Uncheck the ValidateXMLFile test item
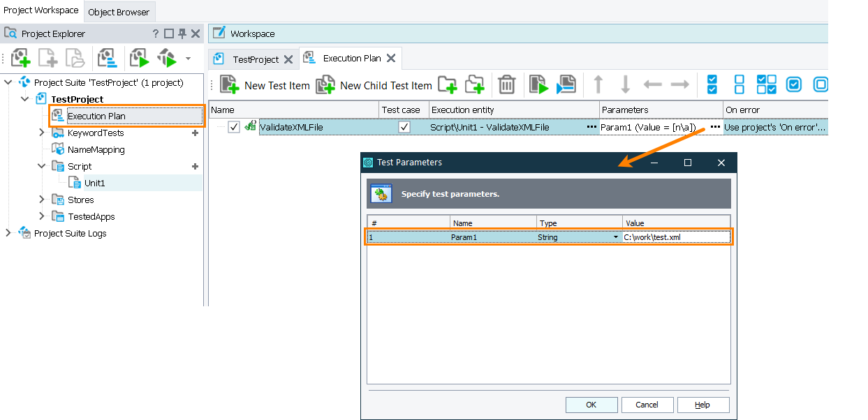This screenshot has width=868, height=420. click(x=234, y=127)
